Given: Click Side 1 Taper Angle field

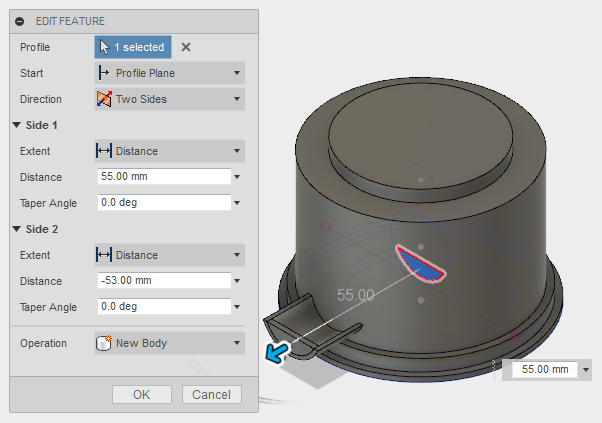Looking at the screenshot, I should tap(164, 202).
